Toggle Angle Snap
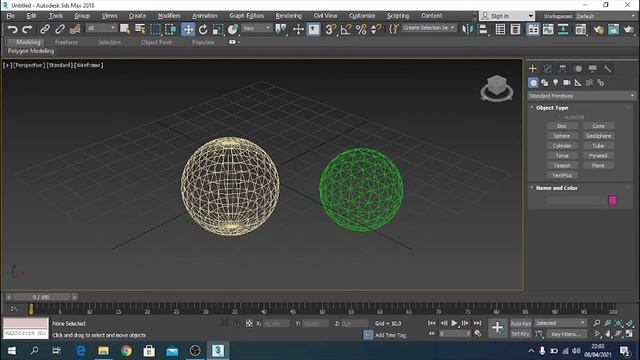Viewport: 640px width, 360px height. pos(346,29)
